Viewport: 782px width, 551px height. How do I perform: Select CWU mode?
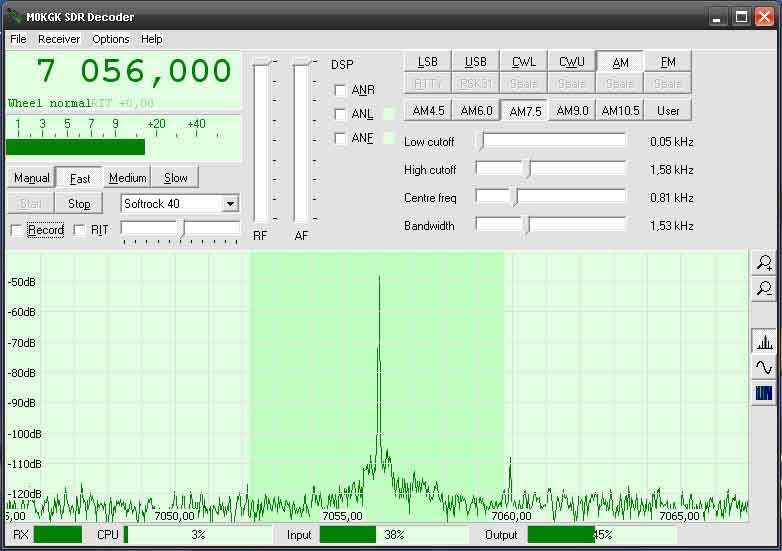tap(572, 62)
